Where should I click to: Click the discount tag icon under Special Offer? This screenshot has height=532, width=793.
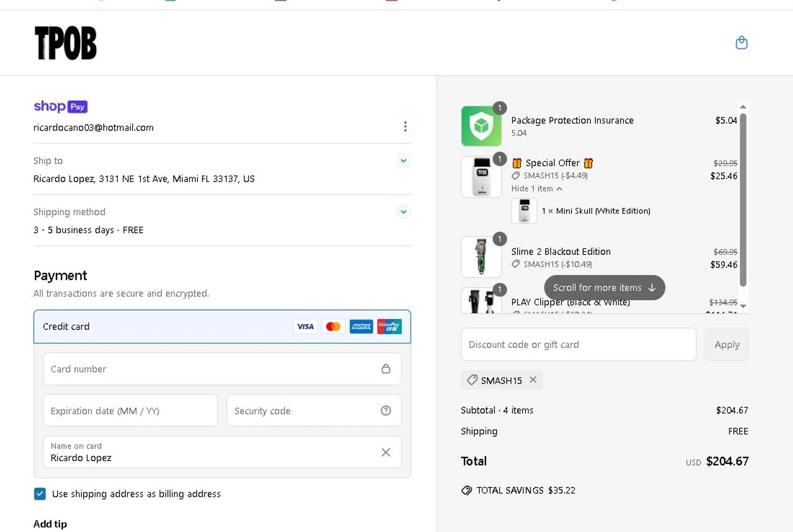pyautogui.click(x=515, y=176)
